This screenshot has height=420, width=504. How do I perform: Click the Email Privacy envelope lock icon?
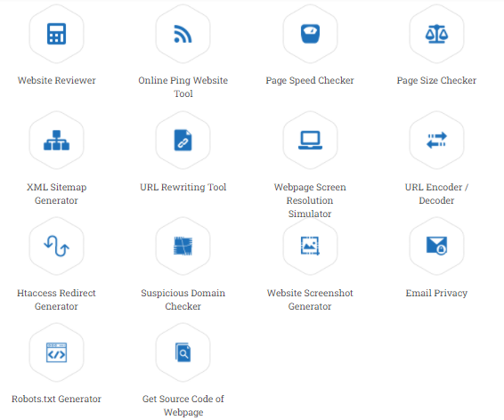tap(436, 246)
